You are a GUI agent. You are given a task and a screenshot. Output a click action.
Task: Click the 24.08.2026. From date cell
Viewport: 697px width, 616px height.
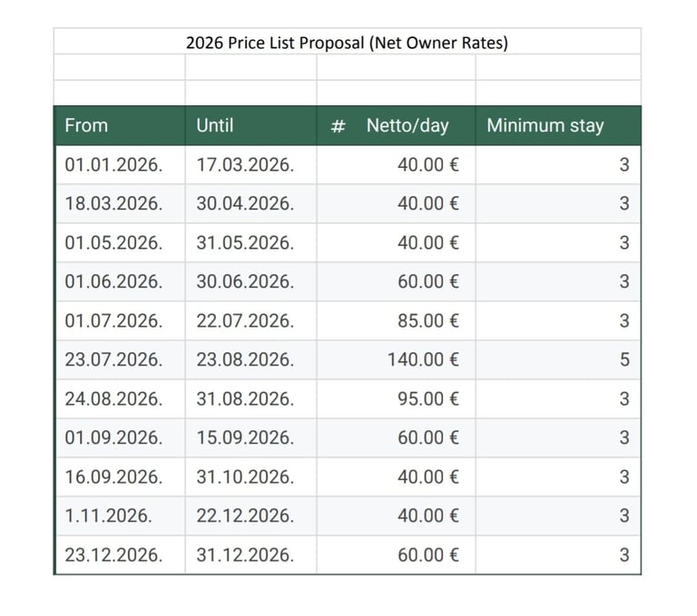pyautogui.click(x=114, y=399)
